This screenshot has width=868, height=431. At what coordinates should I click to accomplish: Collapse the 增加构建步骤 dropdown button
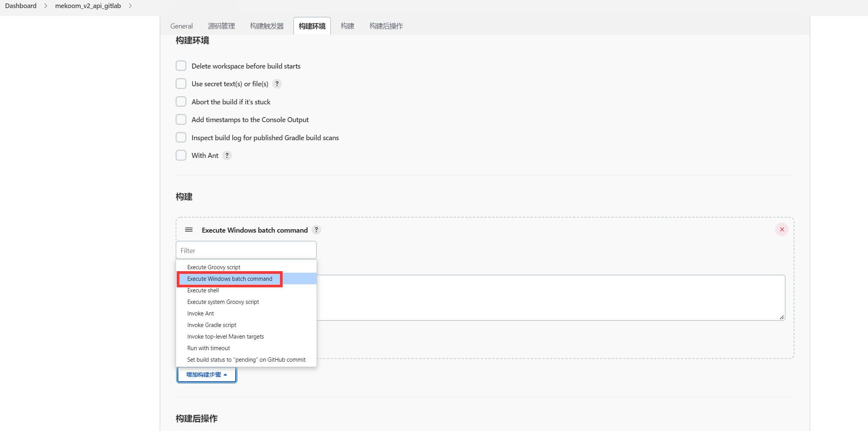click(x=206, y=374)
